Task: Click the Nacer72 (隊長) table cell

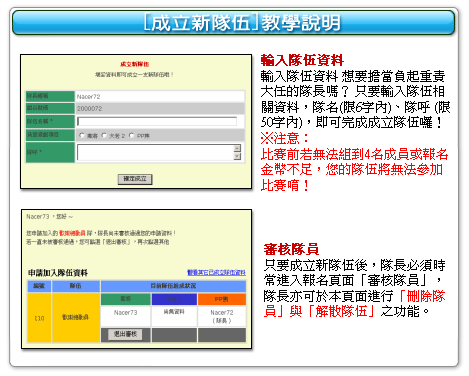Action: pyautogui.click(x=222, y=316)
